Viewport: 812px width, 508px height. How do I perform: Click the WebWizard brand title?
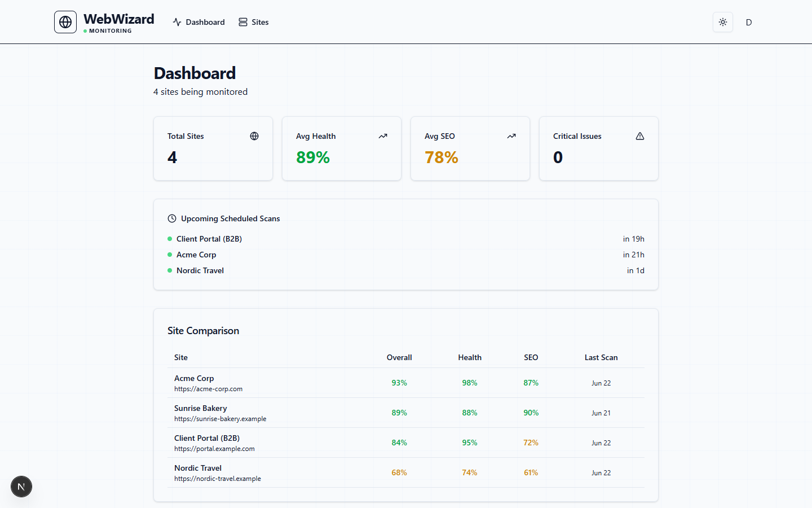click(119, 19)
